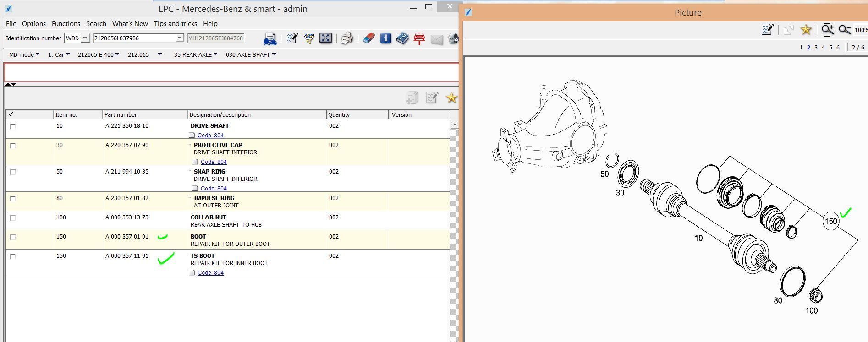Open the help book icon

click(402, 38)
